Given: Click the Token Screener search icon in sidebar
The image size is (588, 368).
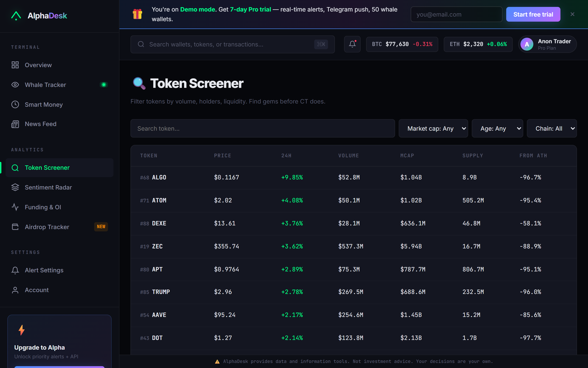Looking at the screenshot, I should pos(15,168).
